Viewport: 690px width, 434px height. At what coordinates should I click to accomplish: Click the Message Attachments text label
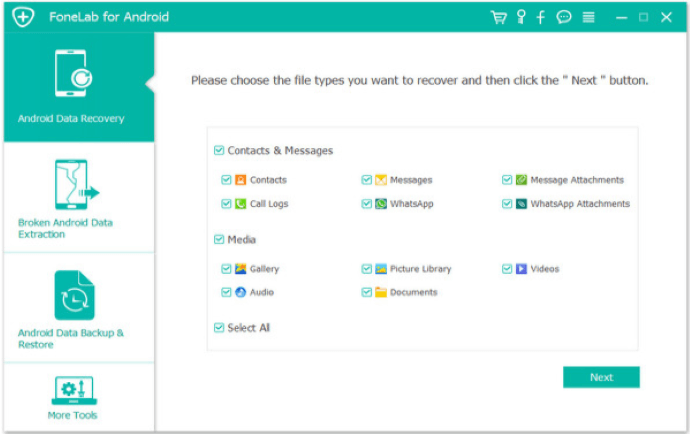[x=577, y=180]
